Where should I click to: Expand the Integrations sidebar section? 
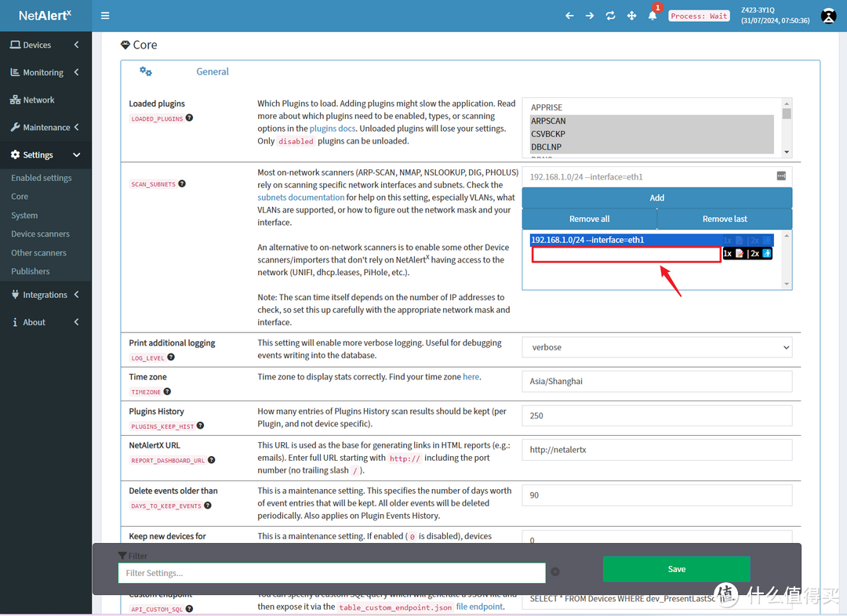click(45, 295)
